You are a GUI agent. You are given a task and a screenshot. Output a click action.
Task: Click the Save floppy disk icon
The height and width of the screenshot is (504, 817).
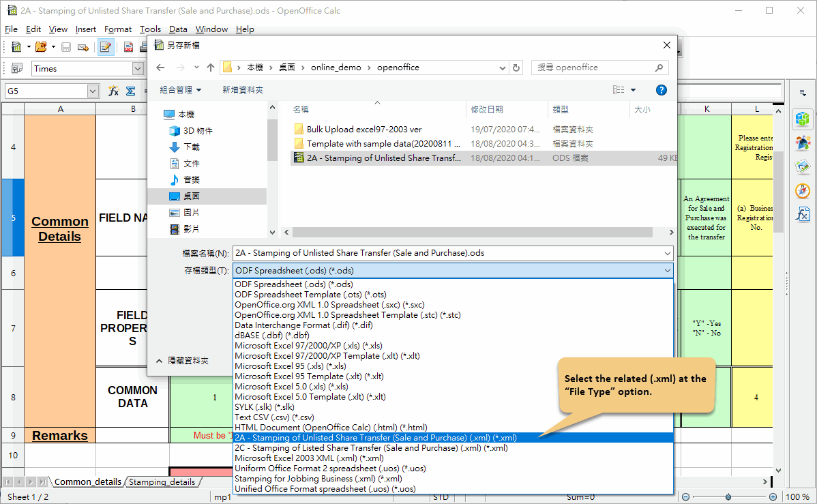pos(66,47)
